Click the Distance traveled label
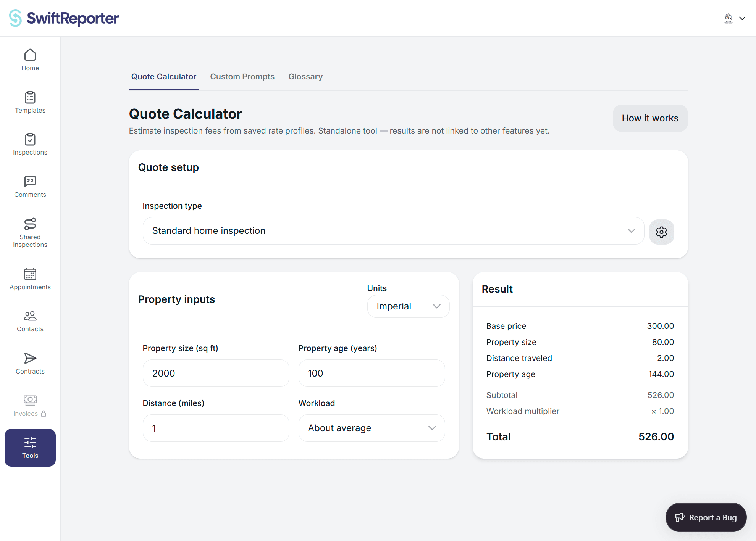The width and height of the screenshot is (756, 541). coord(519,358)
